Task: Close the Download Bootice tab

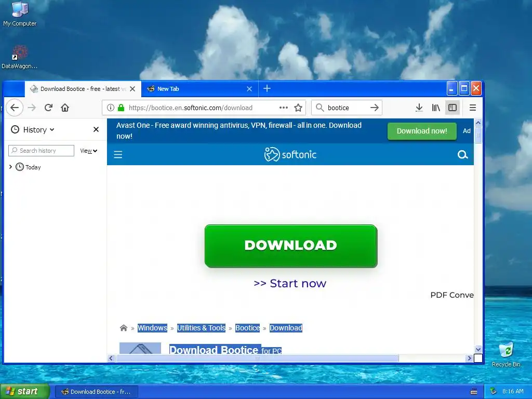Action: (x=132, y=89)
